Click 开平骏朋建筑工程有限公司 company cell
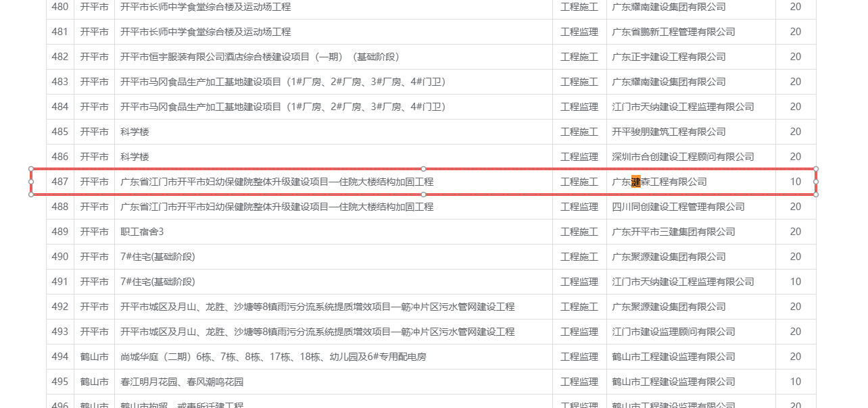The image size is (868, 408). (x=669, y=132)
